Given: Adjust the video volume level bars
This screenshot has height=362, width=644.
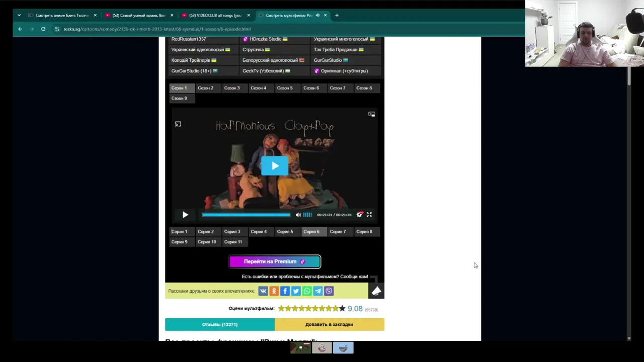Looking at the screenshot, I should click(307, 215).
